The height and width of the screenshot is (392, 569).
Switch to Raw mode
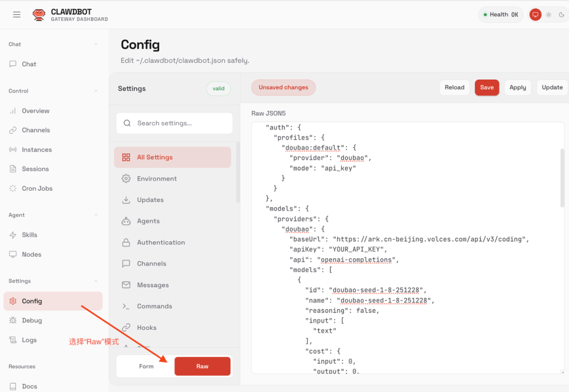(202, 366)
